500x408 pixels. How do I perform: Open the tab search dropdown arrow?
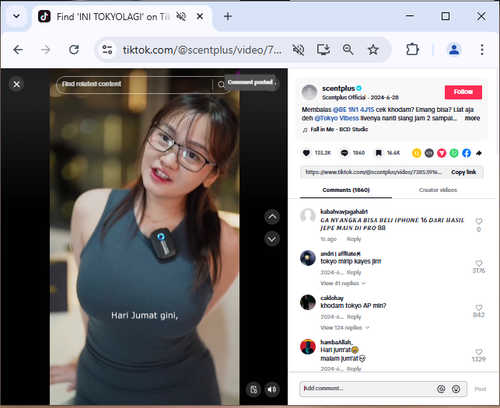(16, 16)
